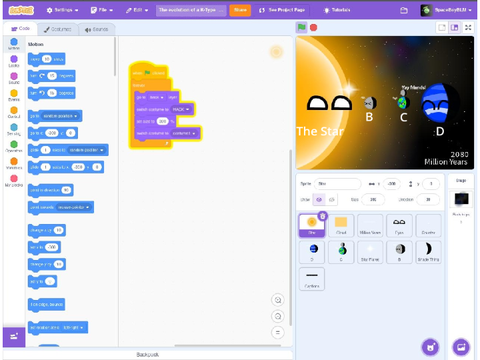This screenshot has width=480, height=360.
Task: Click the Choose a Backdrop button
Action: [x=461, y=347]
